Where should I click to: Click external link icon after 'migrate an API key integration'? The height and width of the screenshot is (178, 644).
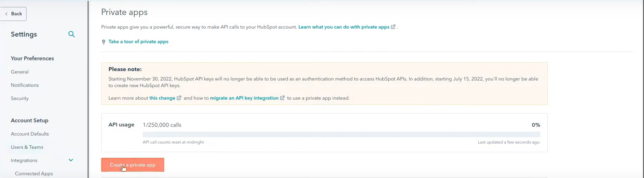click(282, 98)
